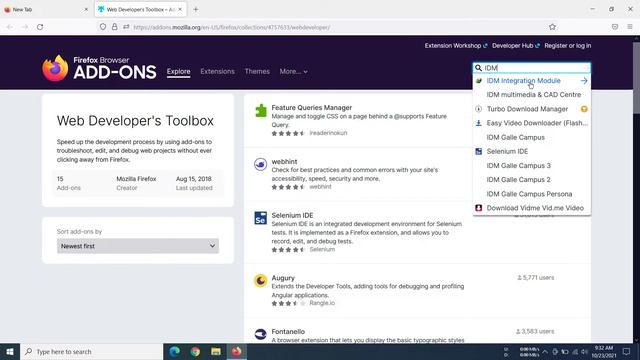
Task: Click the Turbo Download Manager recommended badge
Action: (584, 109)
